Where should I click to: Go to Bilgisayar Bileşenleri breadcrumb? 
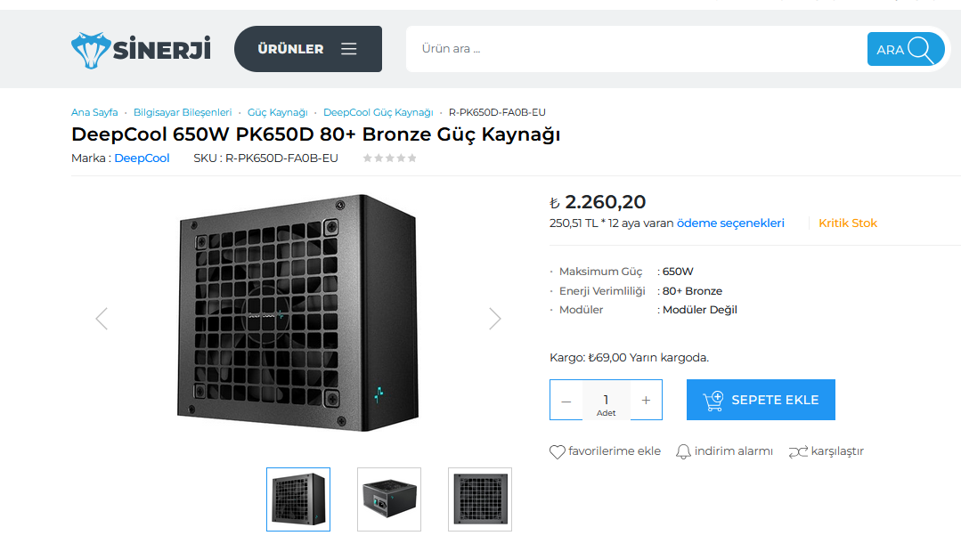183,112
